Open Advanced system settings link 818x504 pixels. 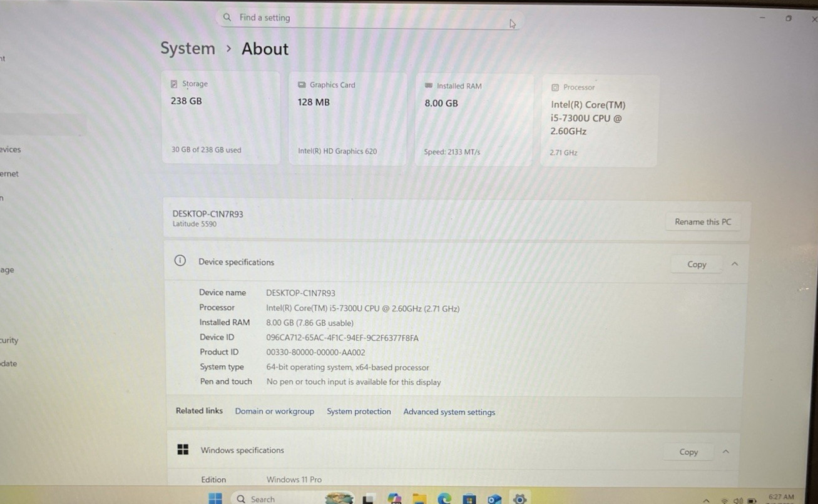click(x=449, y=412)
